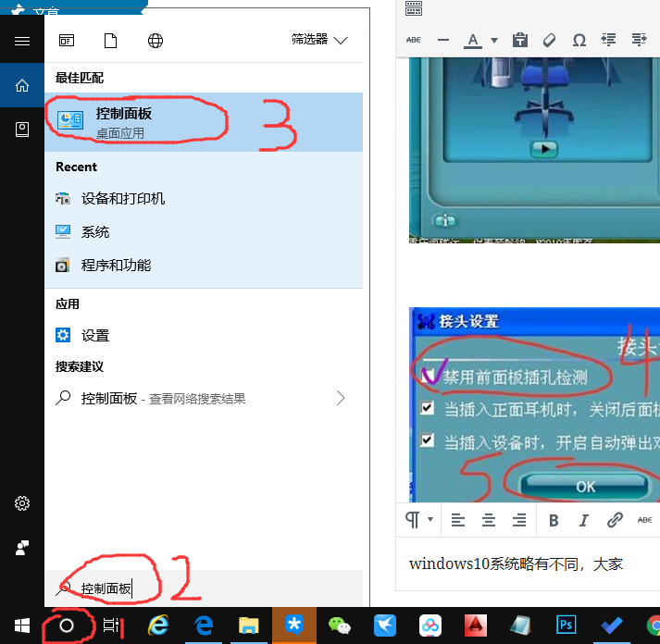
Task: Open Task View on the taskbar
Action: tap(111, 625)
